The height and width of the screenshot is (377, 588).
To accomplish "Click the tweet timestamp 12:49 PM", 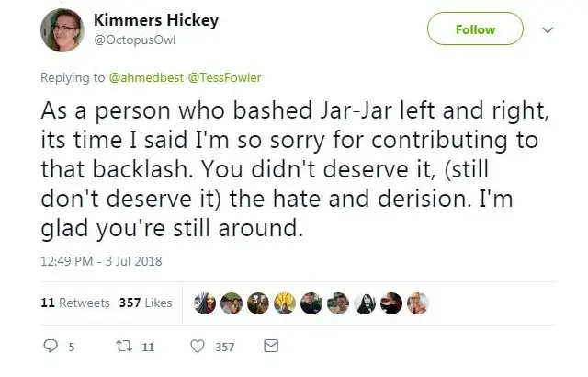I will coord(101,261).
